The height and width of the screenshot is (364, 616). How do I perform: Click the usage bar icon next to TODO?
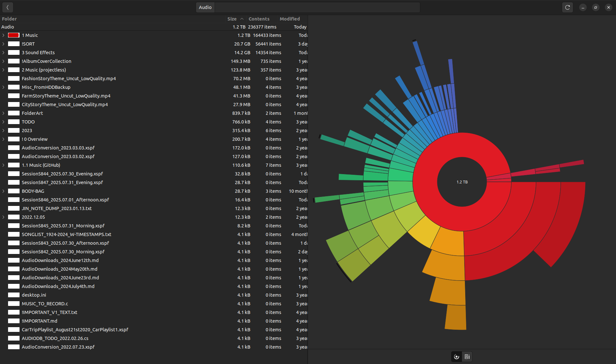(14, 122)
